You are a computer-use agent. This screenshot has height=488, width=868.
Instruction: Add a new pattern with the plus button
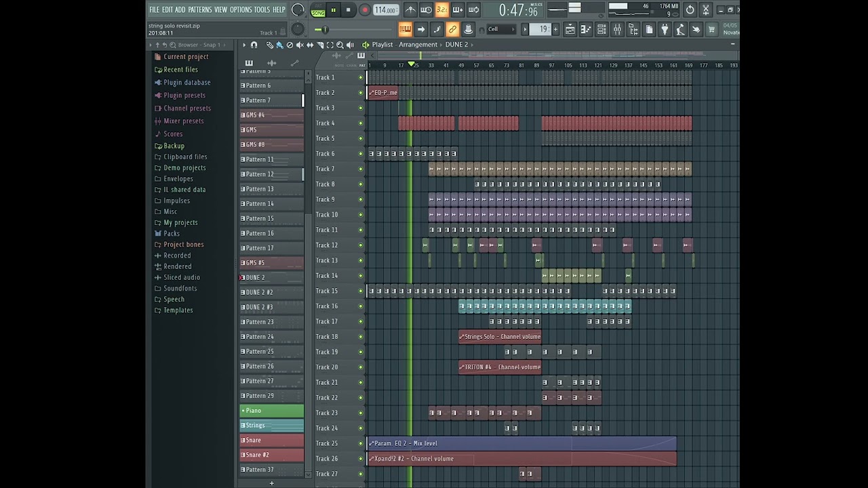pos(272,483)
